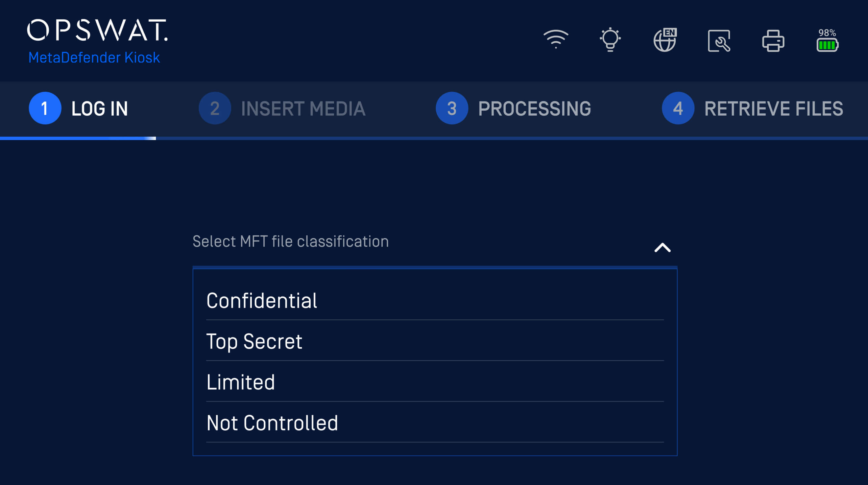This screenshot has height=485, width=868.
Task: Select the Confidential classification
Action: tap(262, 300)
